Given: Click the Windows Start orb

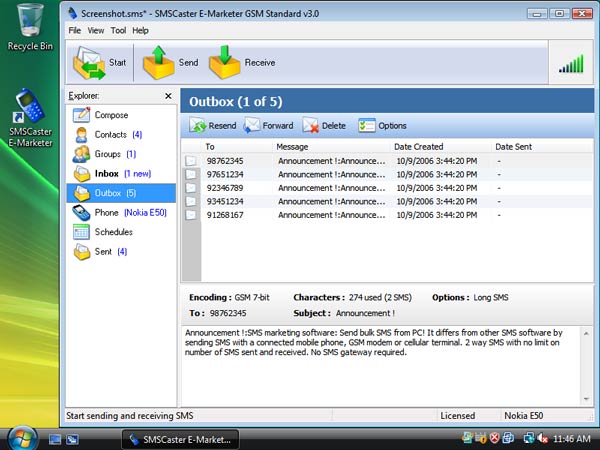Looking at the screenshot, I should 22,437.
